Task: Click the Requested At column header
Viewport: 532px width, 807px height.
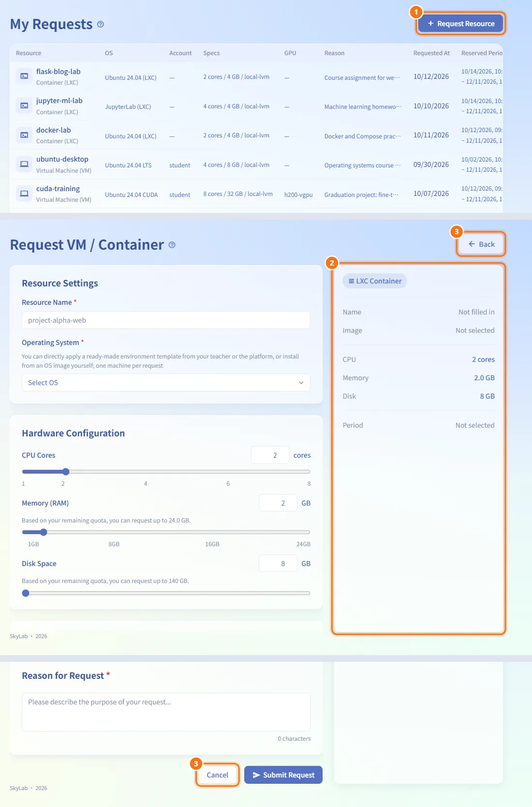Action: pos(431,53)
